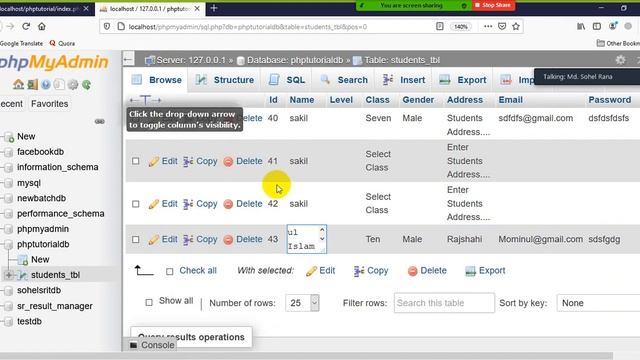
Task: Tick checkbox for row 42
Action: (x=136, y=204)
